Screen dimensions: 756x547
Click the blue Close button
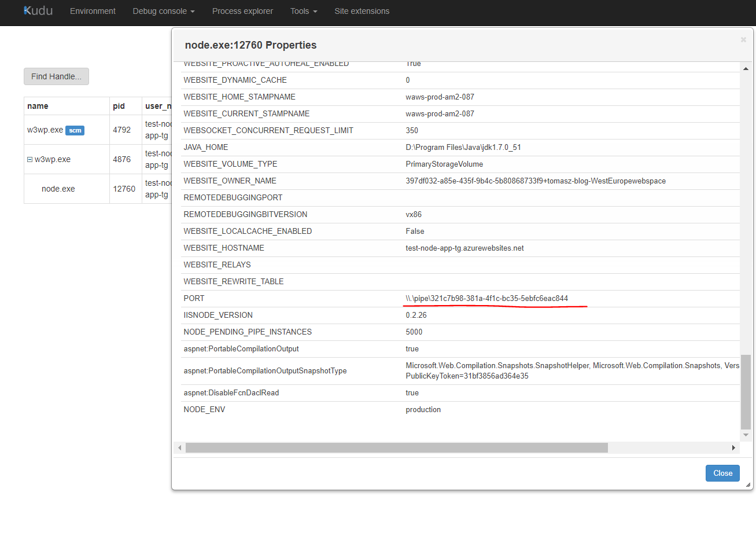tap(722, 473)
